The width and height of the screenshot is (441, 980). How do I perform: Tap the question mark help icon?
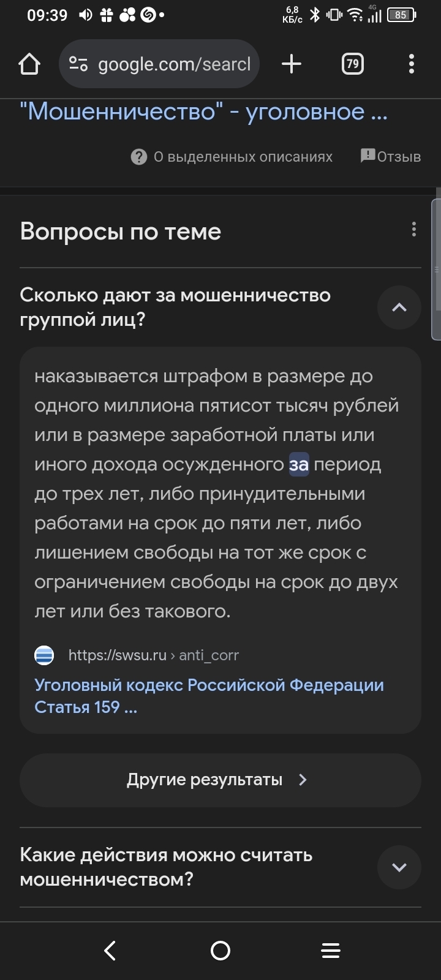click(139, 157)
